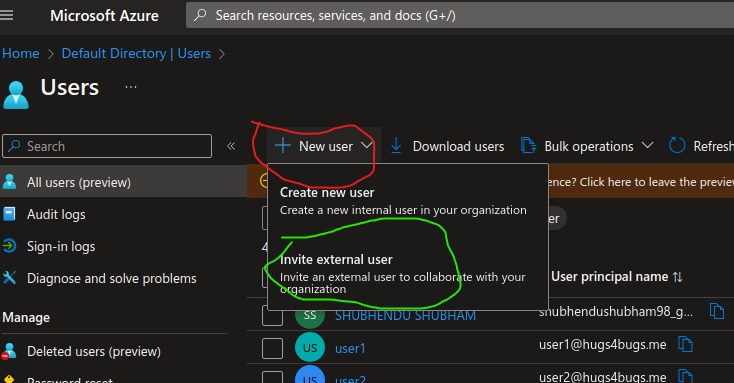Viewport: 734px width, 383px height.
Task: Open Bulk operations menu
Action: pyautogui.click(x=587, y=146)
